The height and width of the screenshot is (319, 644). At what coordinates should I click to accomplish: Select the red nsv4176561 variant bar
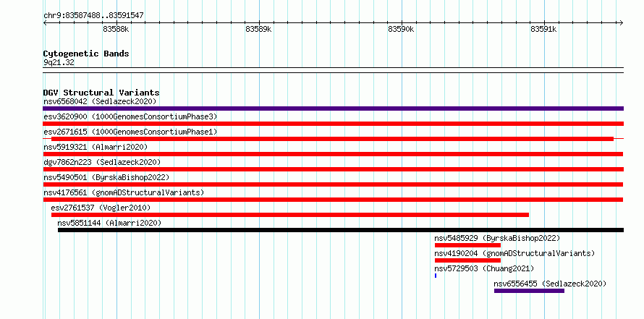click(333, 200)
